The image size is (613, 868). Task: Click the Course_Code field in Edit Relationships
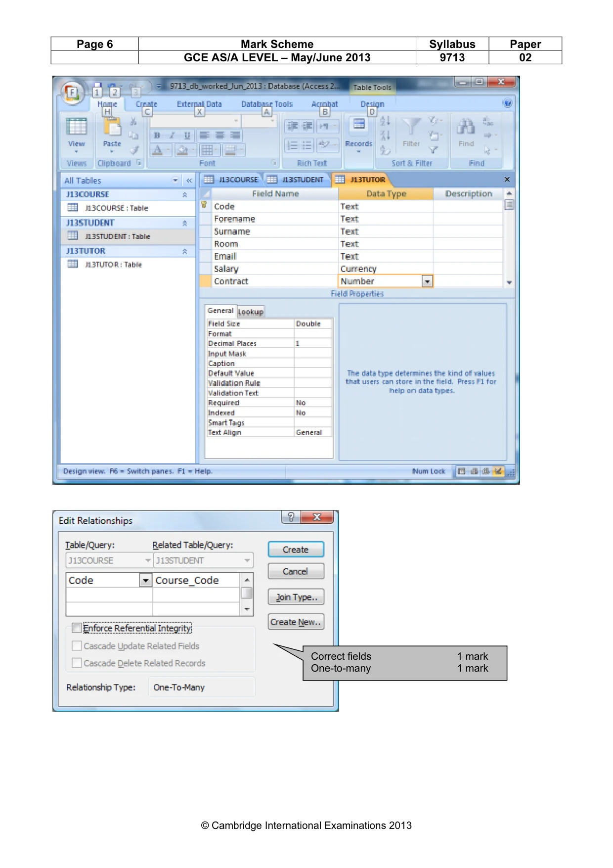point(196,580)
